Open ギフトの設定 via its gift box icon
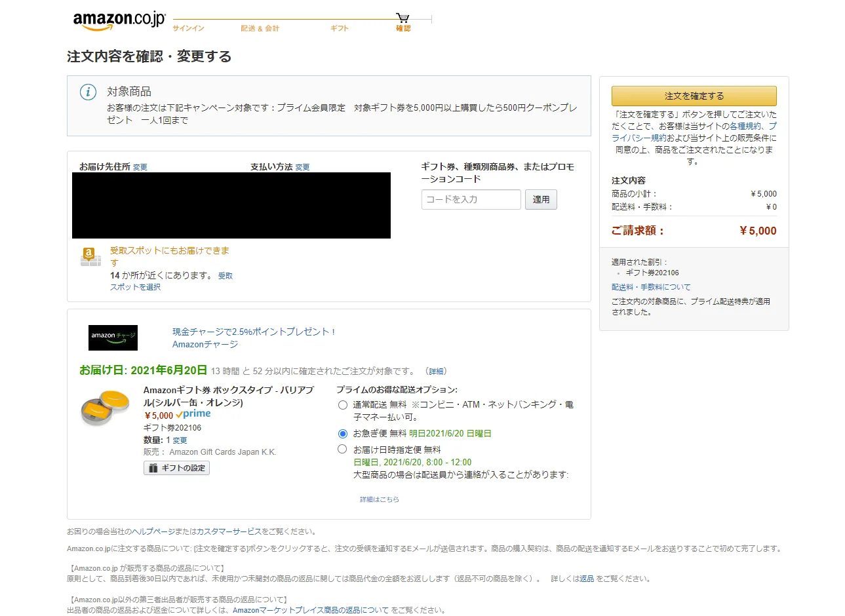 155,468
